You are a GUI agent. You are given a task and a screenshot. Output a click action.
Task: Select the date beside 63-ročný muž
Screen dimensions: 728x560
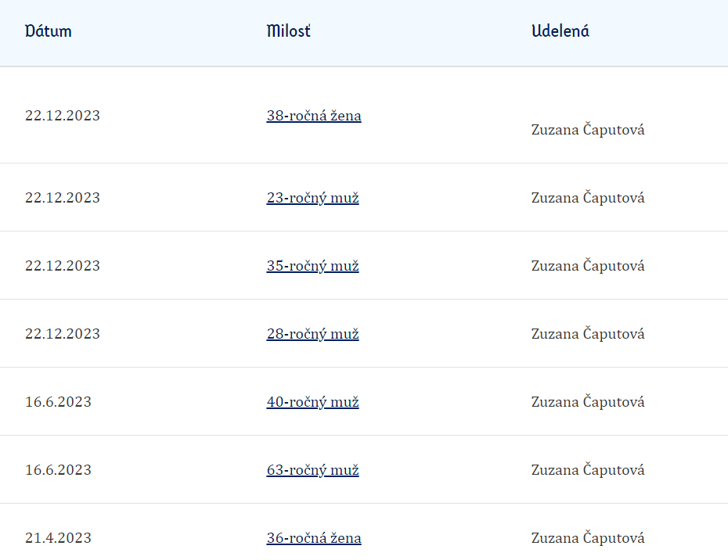(x=58, y=470)
